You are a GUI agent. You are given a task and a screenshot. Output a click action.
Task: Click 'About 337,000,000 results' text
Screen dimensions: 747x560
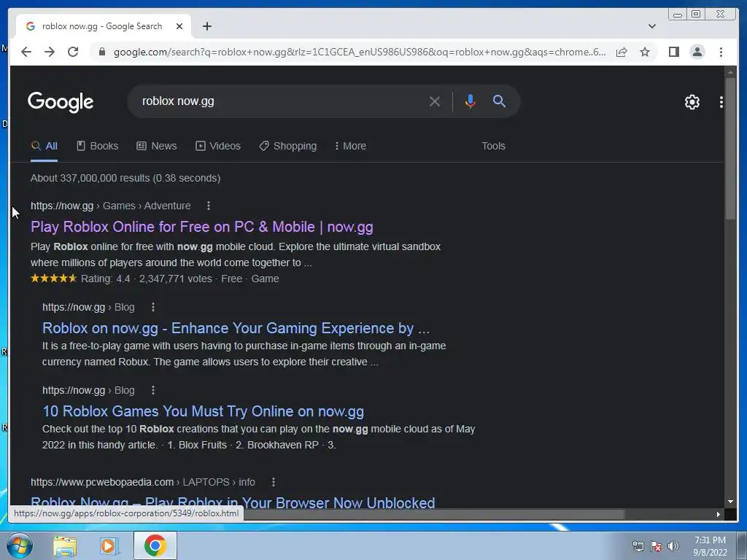pos(125,178)
